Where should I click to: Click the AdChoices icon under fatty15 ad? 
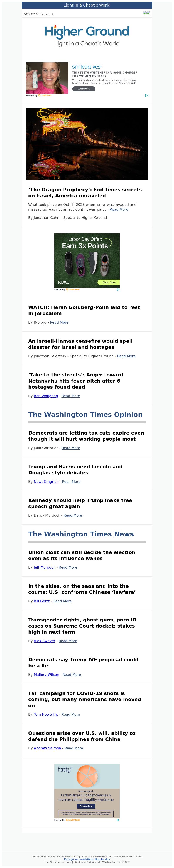click(118, 820)
